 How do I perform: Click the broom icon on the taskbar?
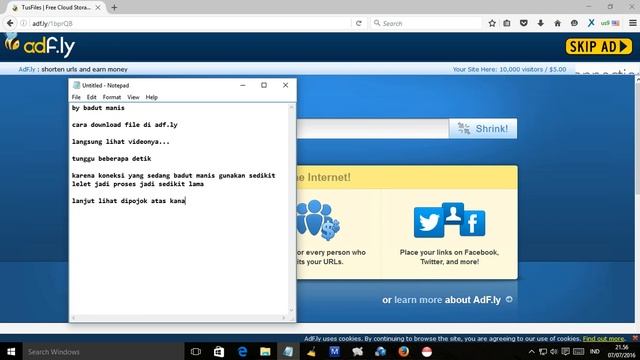pyautogui.click(x=311, y=351)
